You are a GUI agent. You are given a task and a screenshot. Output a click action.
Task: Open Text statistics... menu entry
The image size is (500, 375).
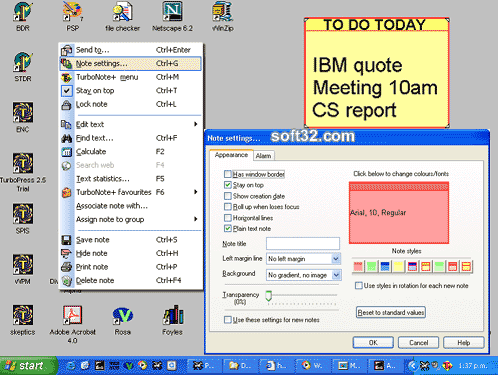point(131,179)
